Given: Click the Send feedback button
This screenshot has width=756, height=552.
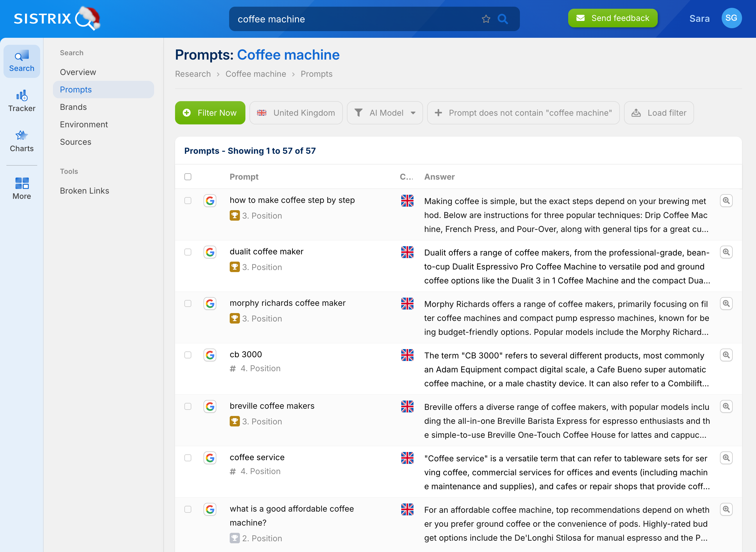Looking at the screenshot, I should [612, 18].
